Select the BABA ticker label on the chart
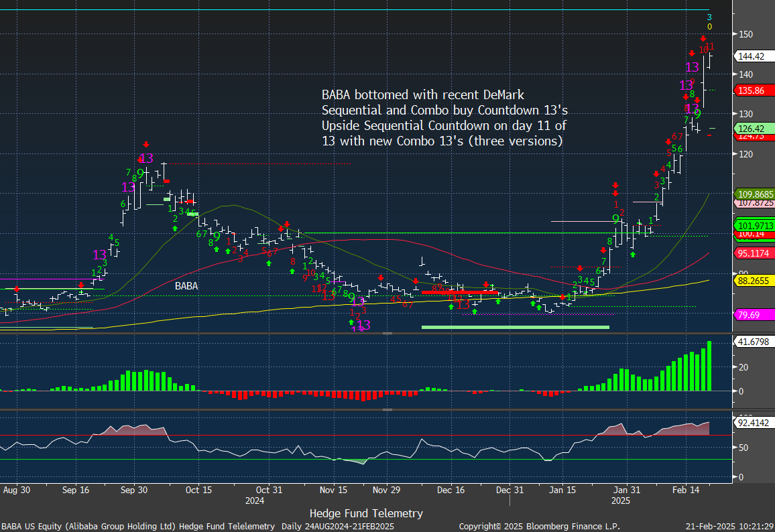Screen dimensions: 775x532 click(186, 286)
